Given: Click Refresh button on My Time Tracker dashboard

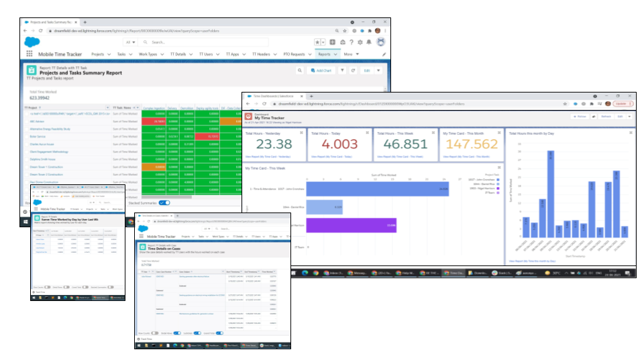Looking at the screenshot, I should coord(606,117).
